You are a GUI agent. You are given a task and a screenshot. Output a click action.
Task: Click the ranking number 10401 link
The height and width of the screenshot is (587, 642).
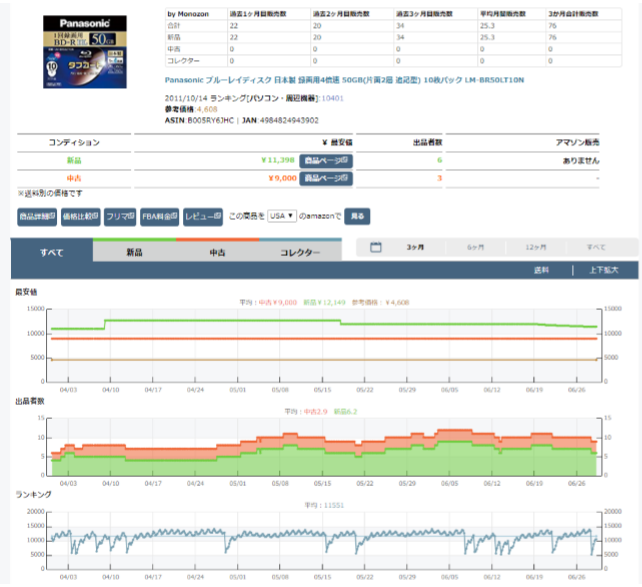coord(332,98)
